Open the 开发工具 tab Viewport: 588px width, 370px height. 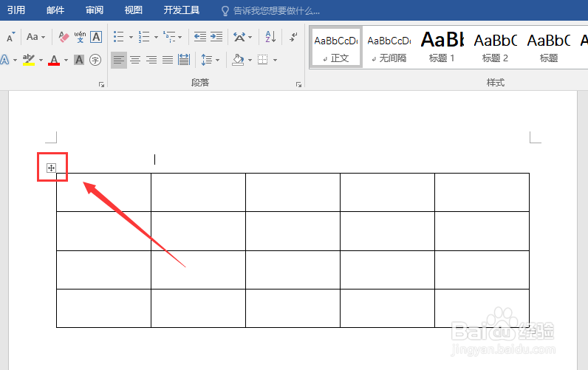182,10
